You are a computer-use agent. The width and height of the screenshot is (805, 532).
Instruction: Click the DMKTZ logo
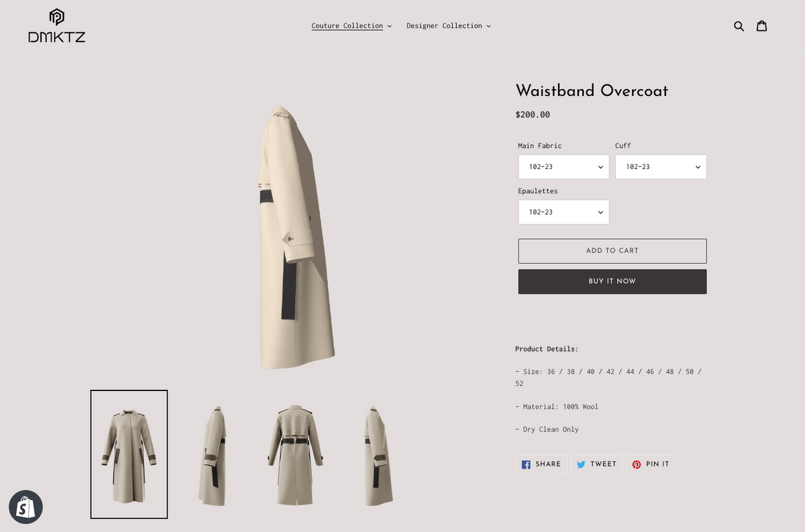point(57,26)
